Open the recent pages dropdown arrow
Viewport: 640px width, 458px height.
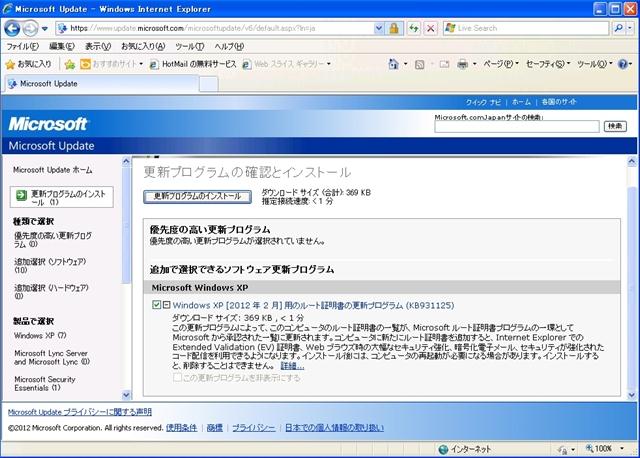44,29
